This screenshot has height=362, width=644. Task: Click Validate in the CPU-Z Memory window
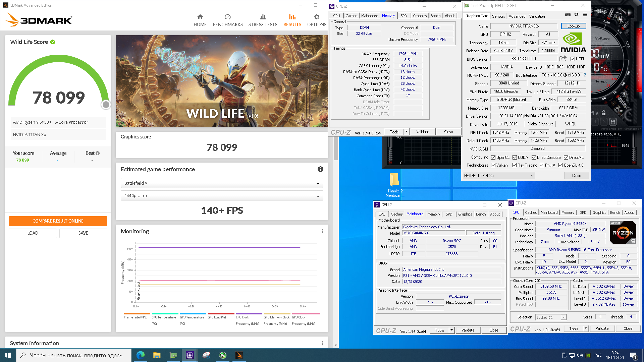coord(423,132)
